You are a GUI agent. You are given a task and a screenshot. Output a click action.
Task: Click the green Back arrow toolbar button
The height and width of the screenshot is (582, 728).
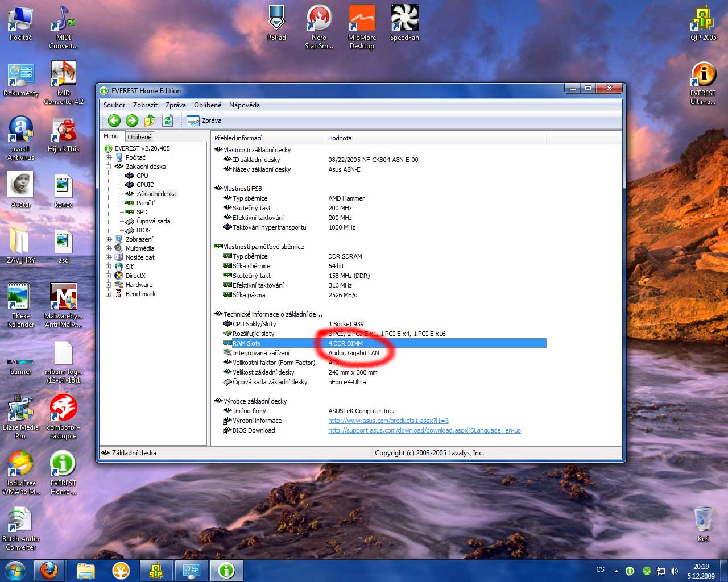click(114, 120)
